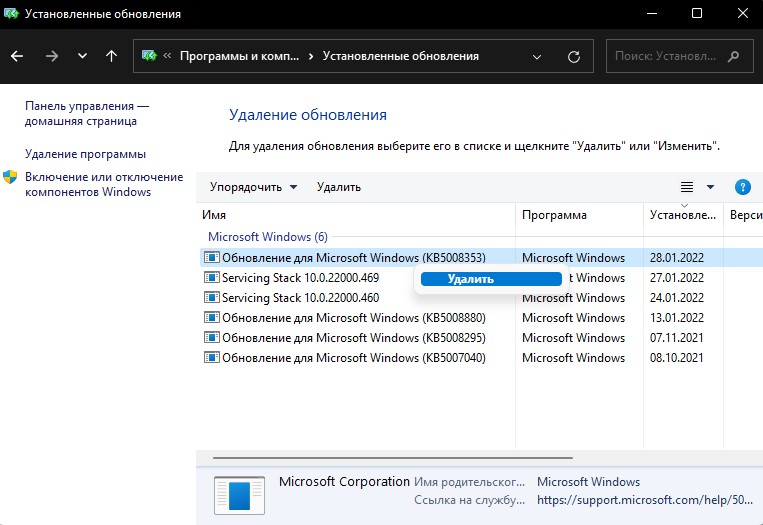Click update icon beside KB5008353

tap(212, 257)
